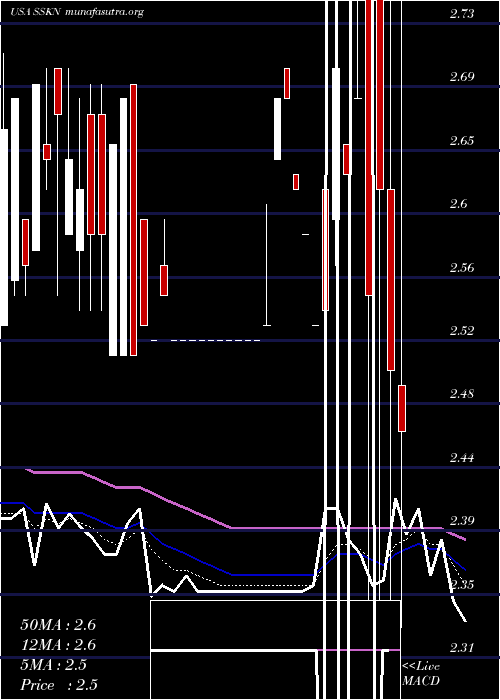Click the 'Price : 2.5' readout
The height and width of the screenshot is (700, 500).
(59, 685)
